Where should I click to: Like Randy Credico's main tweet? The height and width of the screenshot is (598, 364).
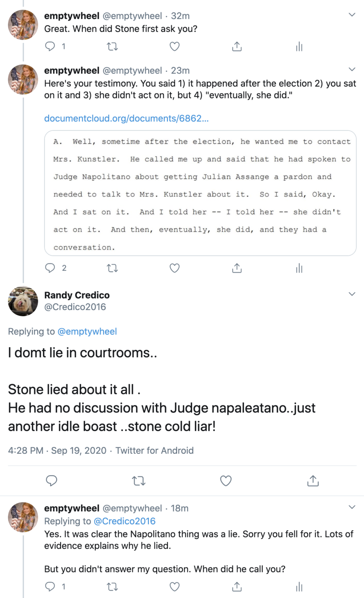(226, 481)
